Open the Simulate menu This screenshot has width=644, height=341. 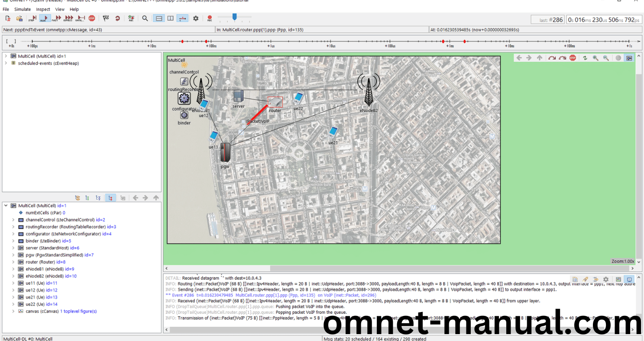23,9
